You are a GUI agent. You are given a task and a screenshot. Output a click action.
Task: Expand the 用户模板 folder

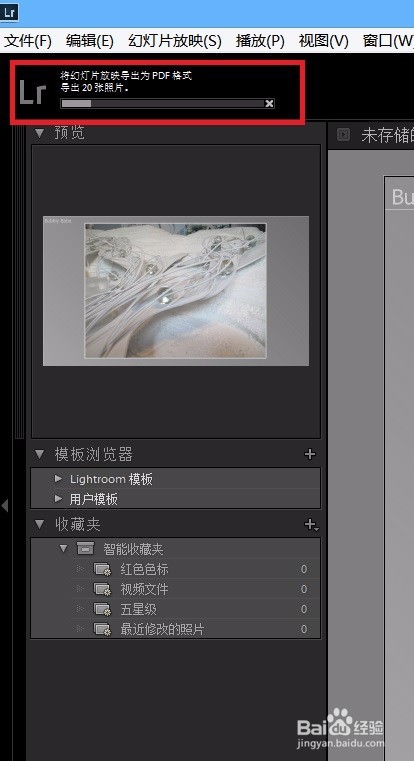pyautogui.click(x=58, y=498)
